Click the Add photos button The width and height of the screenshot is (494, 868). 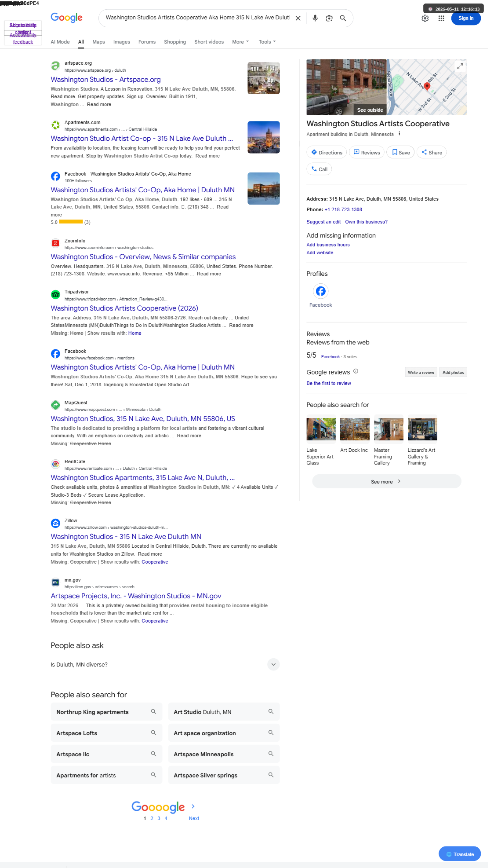453,372
